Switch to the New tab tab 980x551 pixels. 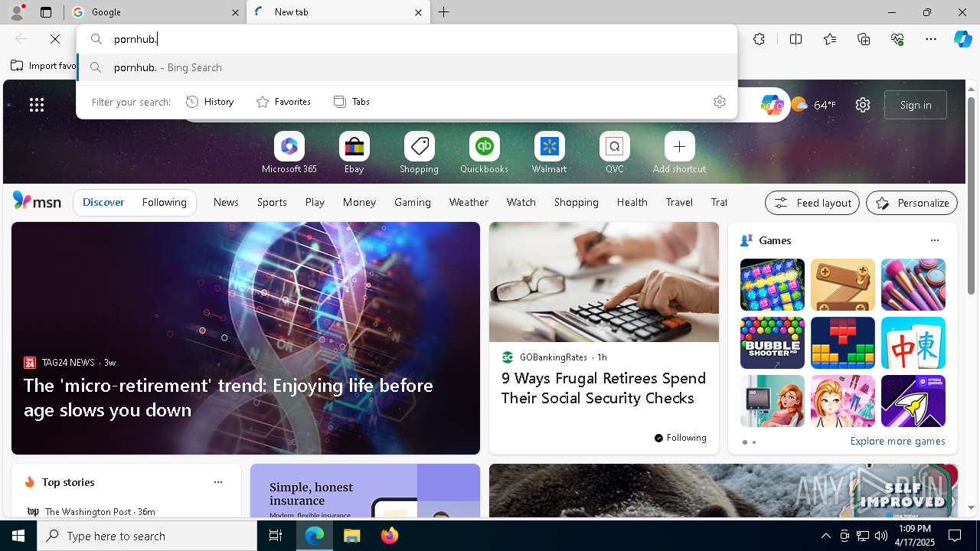click(338, 12)
